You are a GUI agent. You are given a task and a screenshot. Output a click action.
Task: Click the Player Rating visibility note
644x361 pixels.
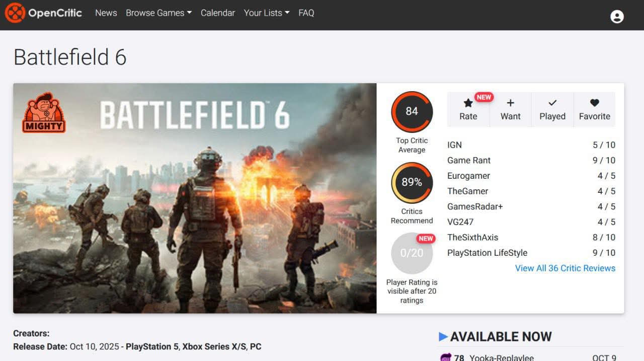point(412,292)
